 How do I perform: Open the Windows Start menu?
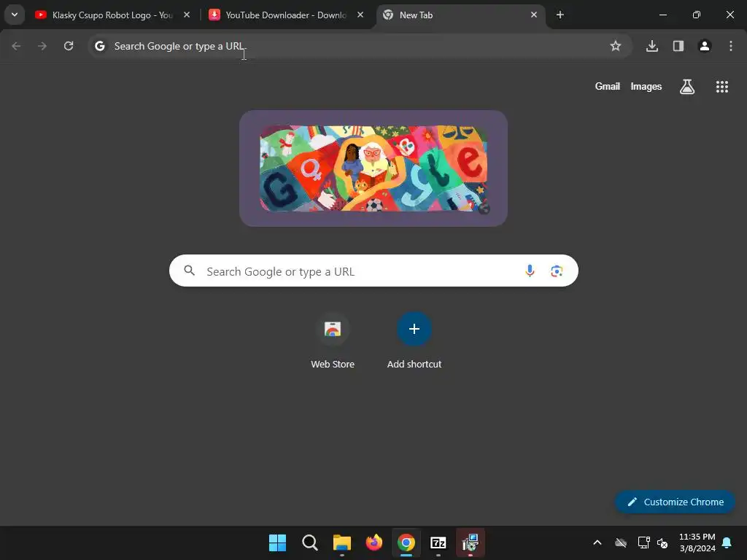click(277, 542)
